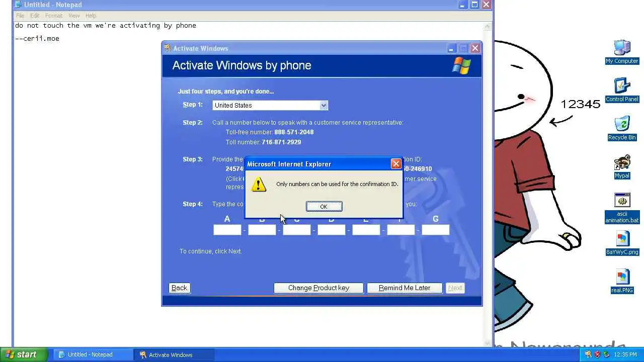Click confirmation ID field A
The image size is (644, 362).
[x=227, y=230]
